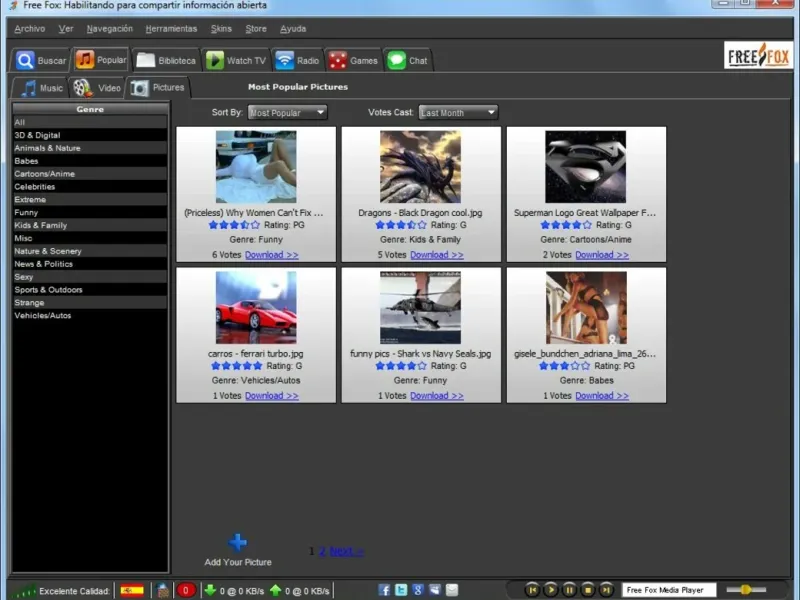Click the Twitter icon in status bar
The height and width of the screenshot is (600, 800).
tap(401, 590)
